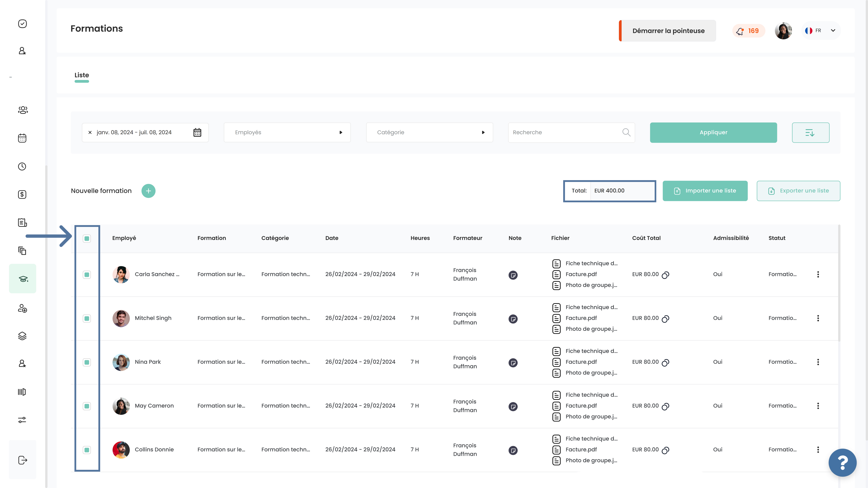Open note icon for Mitchel Singh
868x488 pixels.
click(513, 319)
